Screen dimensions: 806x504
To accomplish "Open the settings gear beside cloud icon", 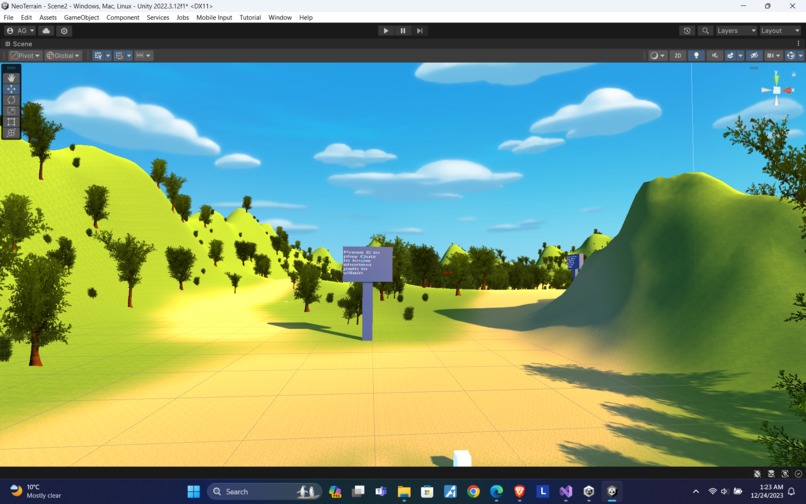I will [64, 31].
